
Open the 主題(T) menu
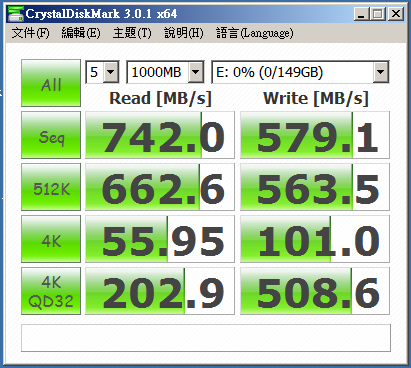132,33
